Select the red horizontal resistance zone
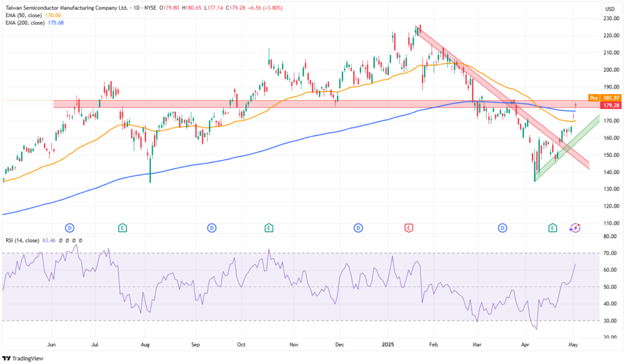 326,104
